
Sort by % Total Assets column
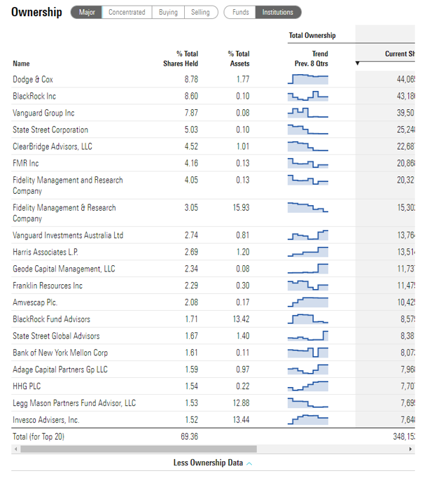[x=239, y=59]
